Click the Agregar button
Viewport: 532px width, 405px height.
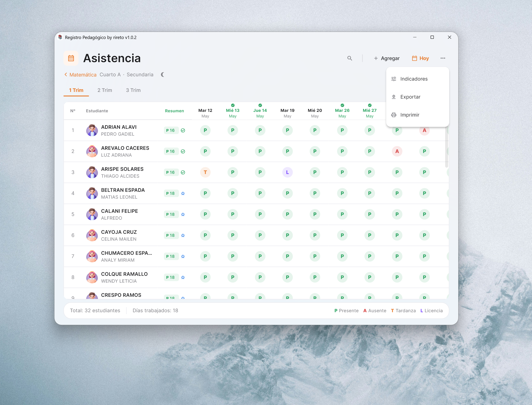387,58
